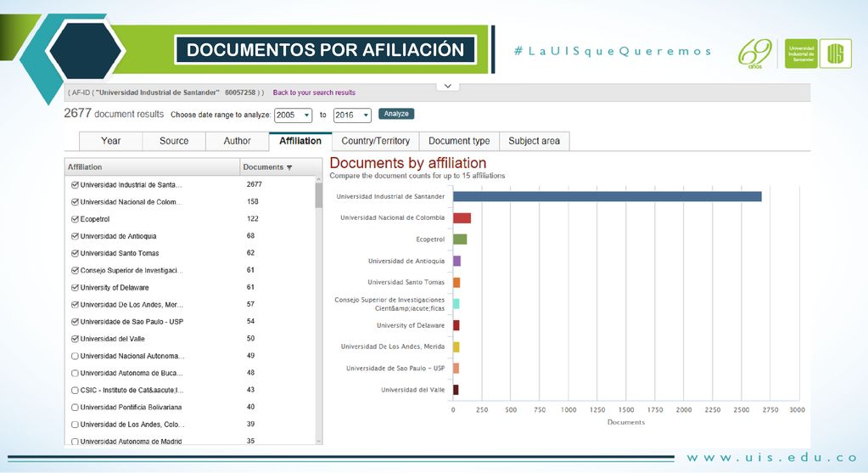Click the affiliation list scrollbar thumb
This screenshot has height=473, width=868.
pyautogui.click(x=318, y=195)
